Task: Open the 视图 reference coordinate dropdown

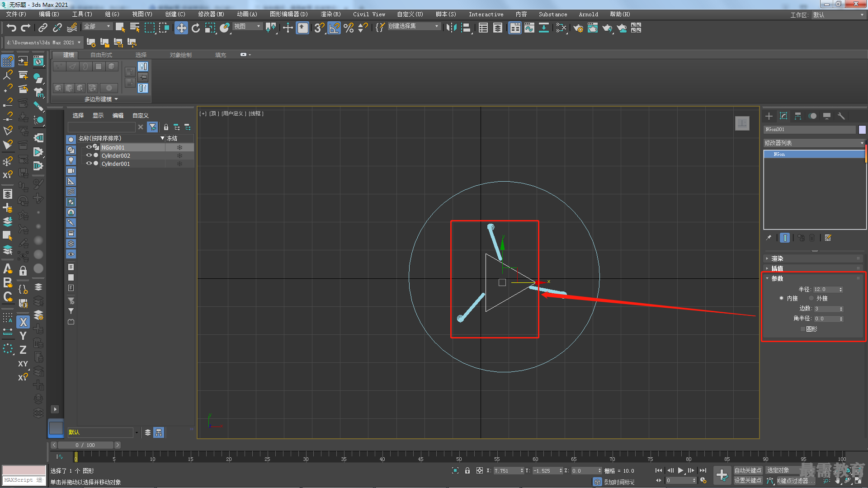Action: coord(247,27)
